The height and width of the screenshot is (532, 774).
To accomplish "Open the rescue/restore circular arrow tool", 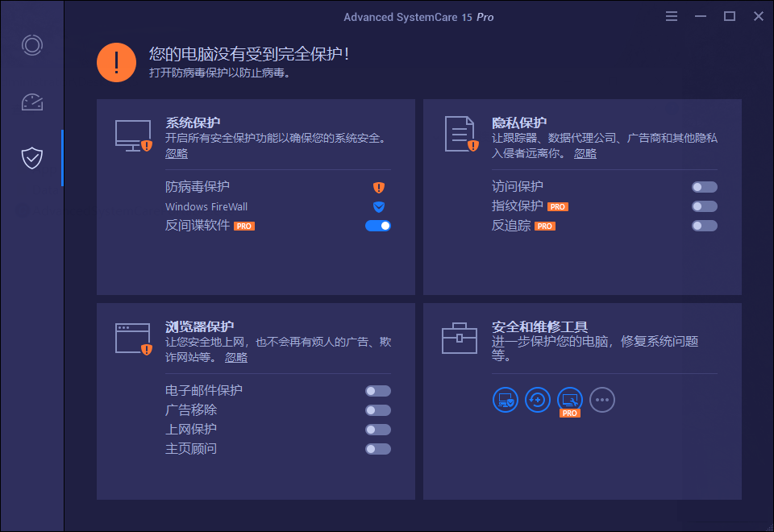I will [x=538, y=400].
